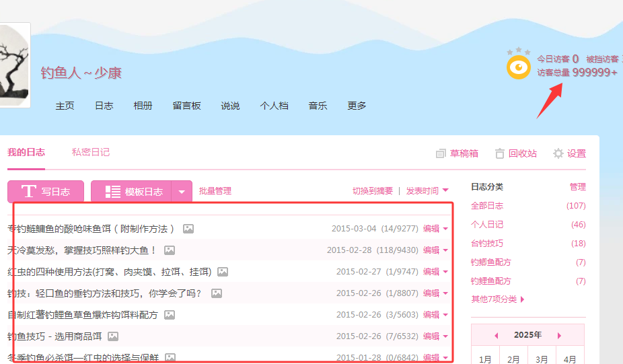The height and width of the screenshot is (364, 623).
Task: Click image icon beside 钓鱼技巧 - 选用商品饵
Action: (113, 336)
